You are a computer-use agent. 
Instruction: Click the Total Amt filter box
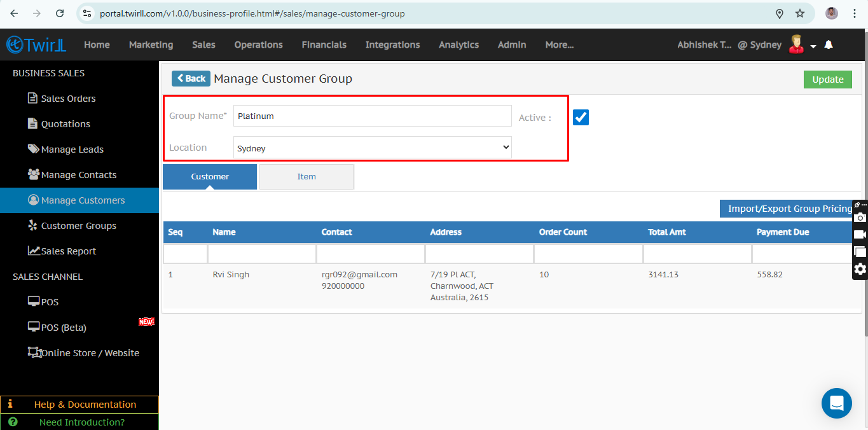click(698, 254)
